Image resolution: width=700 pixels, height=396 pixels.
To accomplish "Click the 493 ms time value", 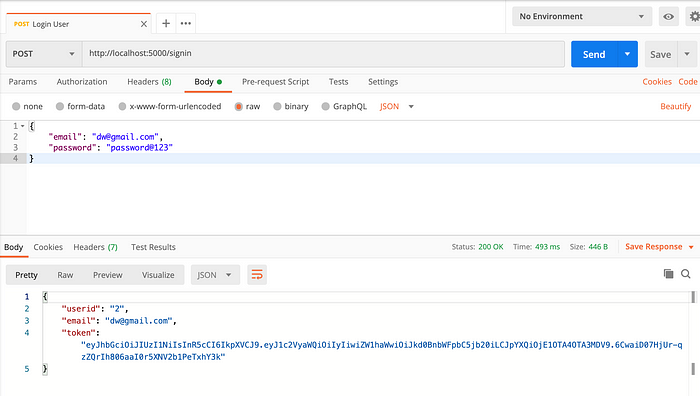I will pos(547,247).
